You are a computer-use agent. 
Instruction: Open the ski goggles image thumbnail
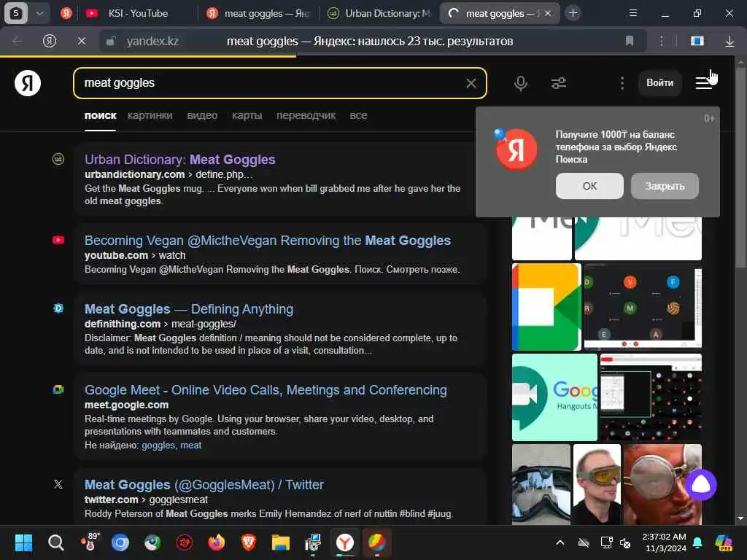[x=541, y=484]
